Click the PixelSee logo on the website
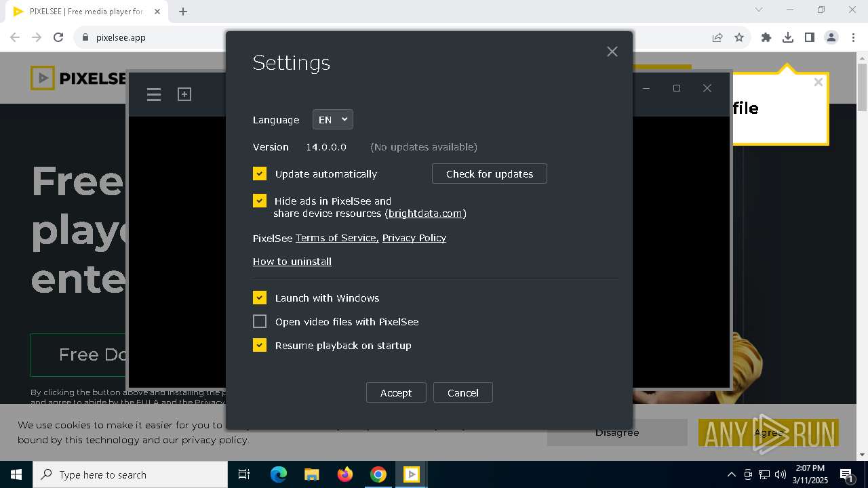Image resolution: width=868 pixels, height=488 pixels. (x=79, y=78)
